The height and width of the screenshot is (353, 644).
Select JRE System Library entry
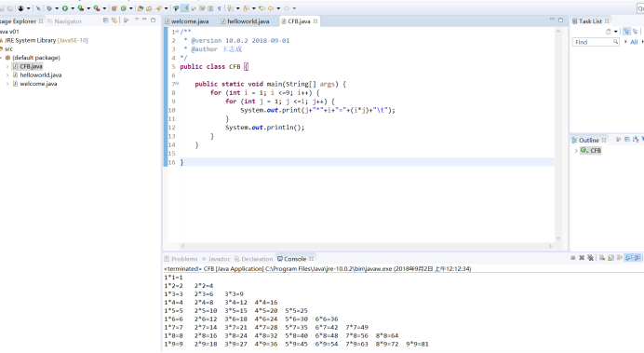[x=44, y=40]
